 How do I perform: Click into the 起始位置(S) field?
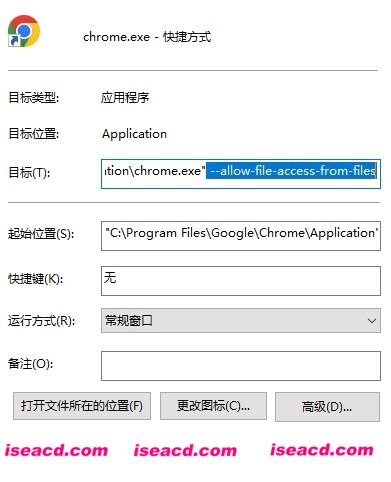(241, 236)
